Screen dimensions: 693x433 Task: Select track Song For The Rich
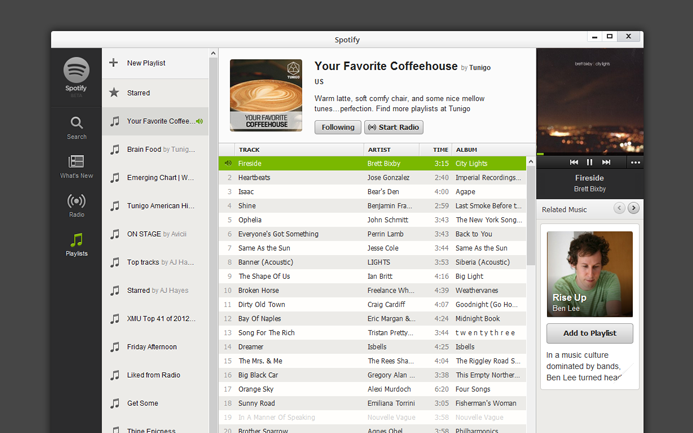[372, 333]
